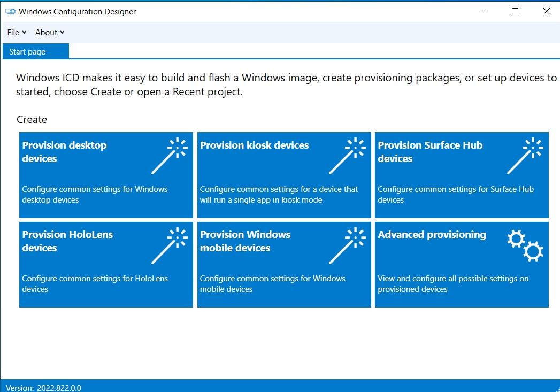
Task: Click the wand icon on Provision kiosk devices tile
Action: pos(350,152)
